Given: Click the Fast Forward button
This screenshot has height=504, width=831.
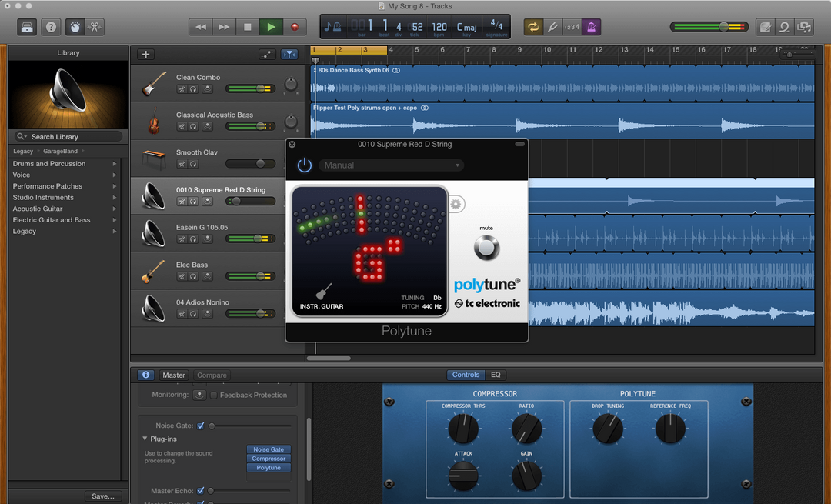Looking at the screenshot, I should [224, 27].
